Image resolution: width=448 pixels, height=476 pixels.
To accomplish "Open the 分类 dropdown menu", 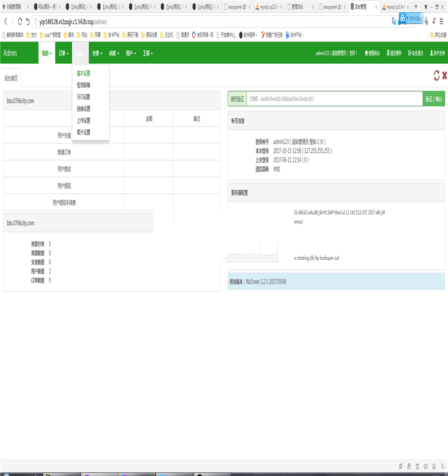I will tap(97, 53).
